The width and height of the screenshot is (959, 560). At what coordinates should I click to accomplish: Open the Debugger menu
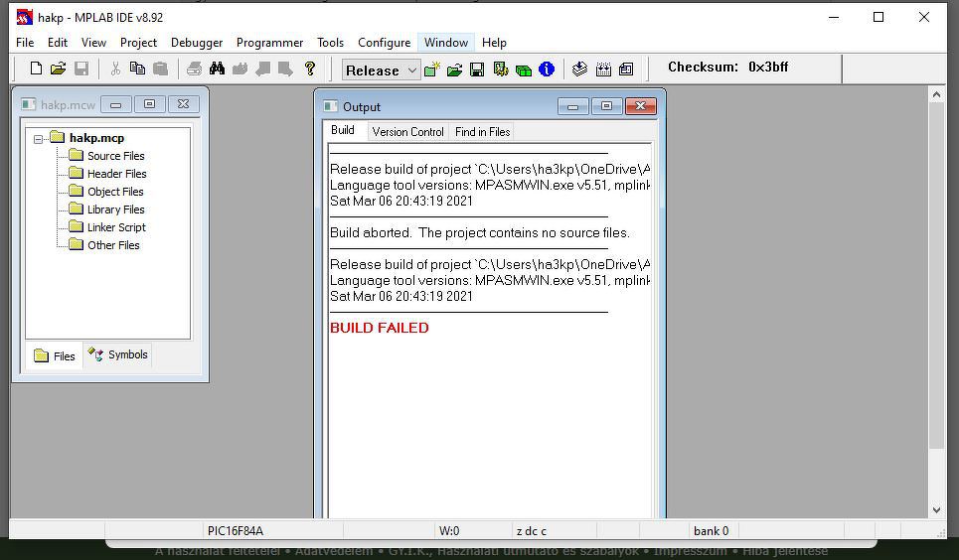point(197,42)
